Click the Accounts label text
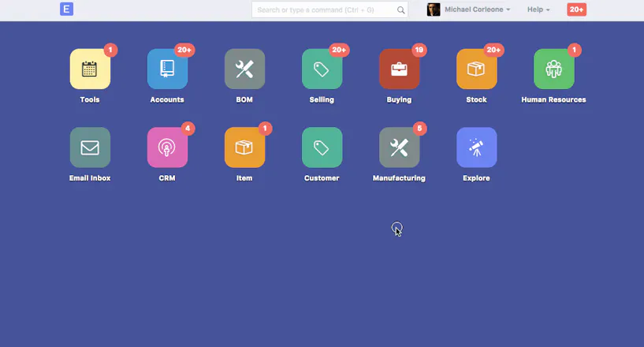This screenshot has height=347, width=644. coord(167,99)
